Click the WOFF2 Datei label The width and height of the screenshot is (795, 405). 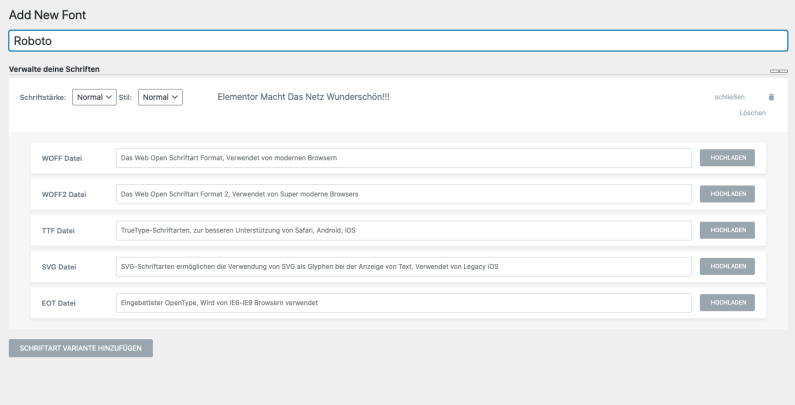(64, 194)
